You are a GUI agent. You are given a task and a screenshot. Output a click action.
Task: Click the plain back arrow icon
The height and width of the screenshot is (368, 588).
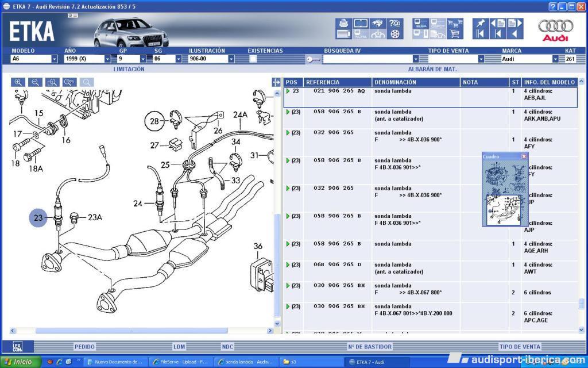[x=515, y=34]
